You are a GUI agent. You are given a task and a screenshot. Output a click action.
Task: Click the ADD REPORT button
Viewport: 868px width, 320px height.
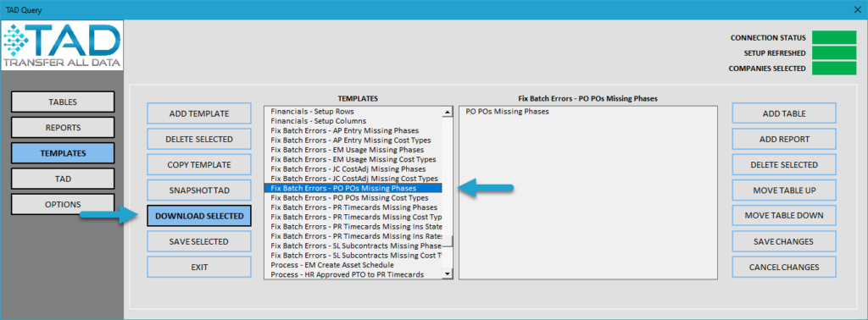point(784,139)
